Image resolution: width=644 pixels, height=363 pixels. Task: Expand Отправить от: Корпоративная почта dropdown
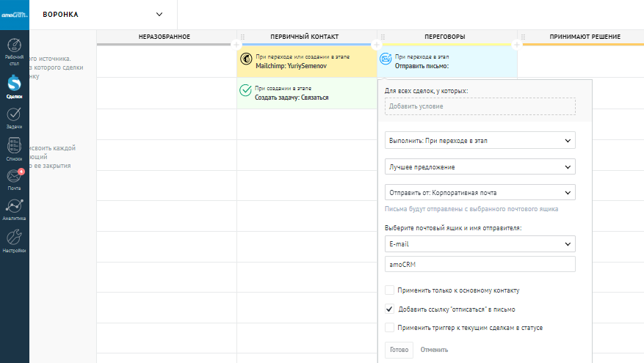pos(480,193)
